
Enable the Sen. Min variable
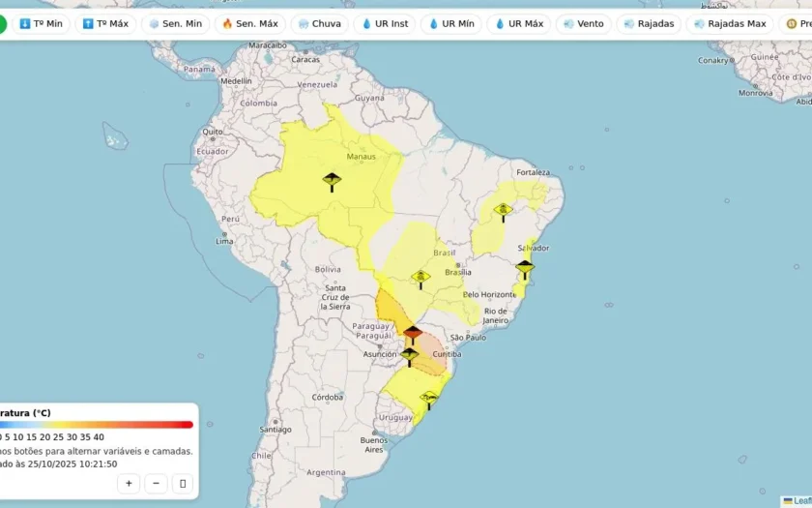pyautogui.click(x=176, y=24)
